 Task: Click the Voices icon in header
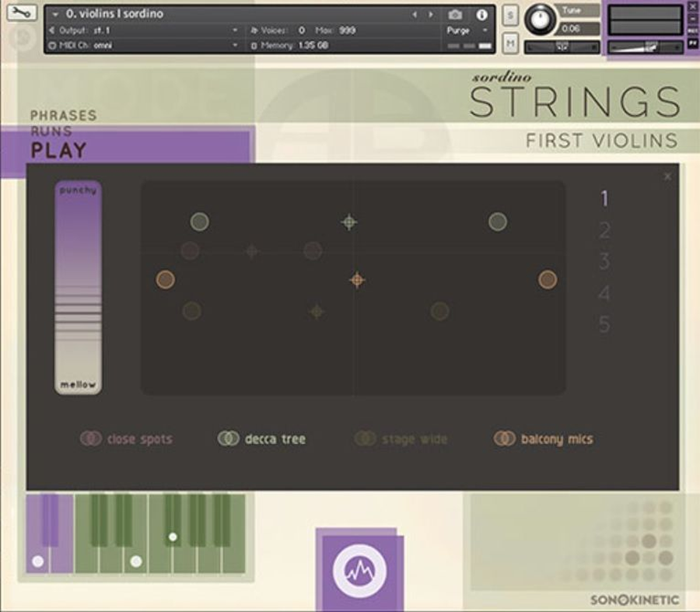(254, 30)
